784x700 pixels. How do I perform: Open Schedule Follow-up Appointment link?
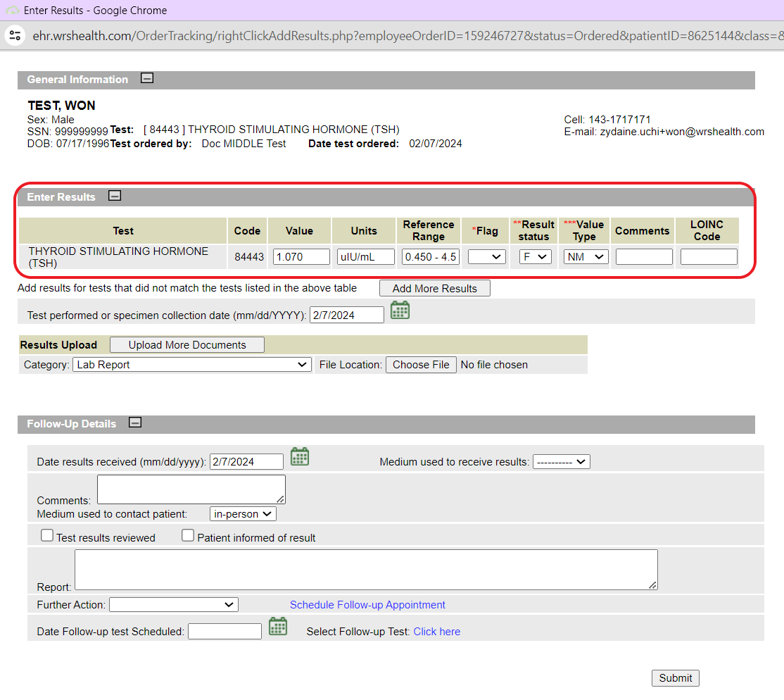[x=367, y=605]
